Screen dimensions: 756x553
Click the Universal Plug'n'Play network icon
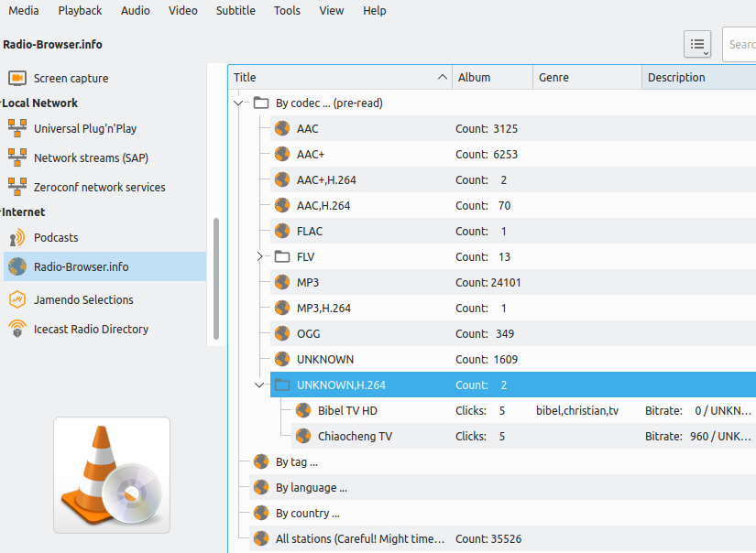17,128
